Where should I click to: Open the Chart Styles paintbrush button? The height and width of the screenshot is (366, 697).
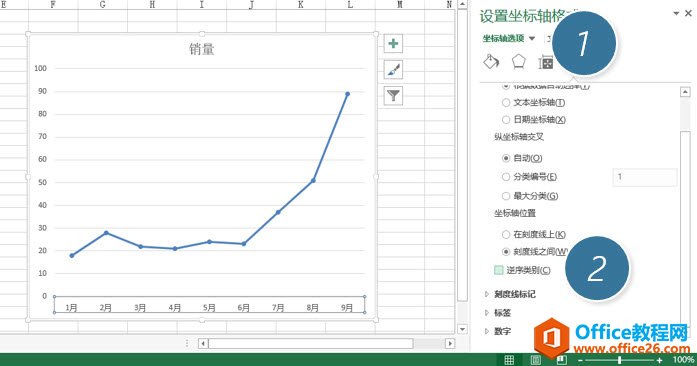pos(393,70)
